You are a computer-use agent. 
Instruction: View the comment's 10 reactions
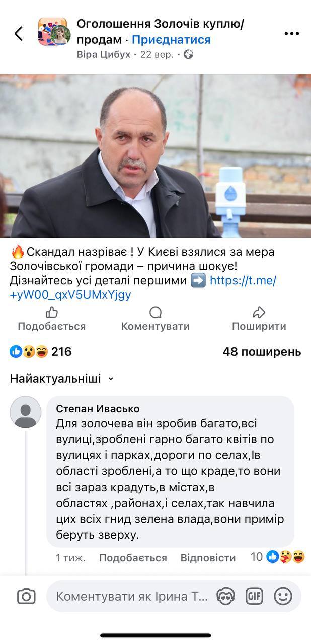[278, 557]
